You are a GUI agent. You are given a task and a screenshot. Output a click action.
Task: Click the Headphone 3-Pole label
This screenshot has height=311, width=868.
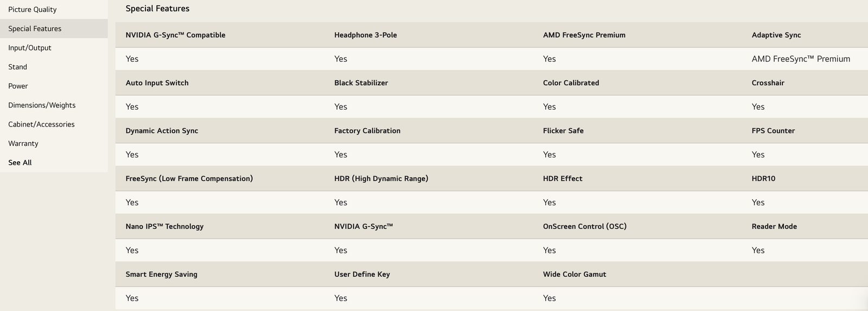(366, 35)
